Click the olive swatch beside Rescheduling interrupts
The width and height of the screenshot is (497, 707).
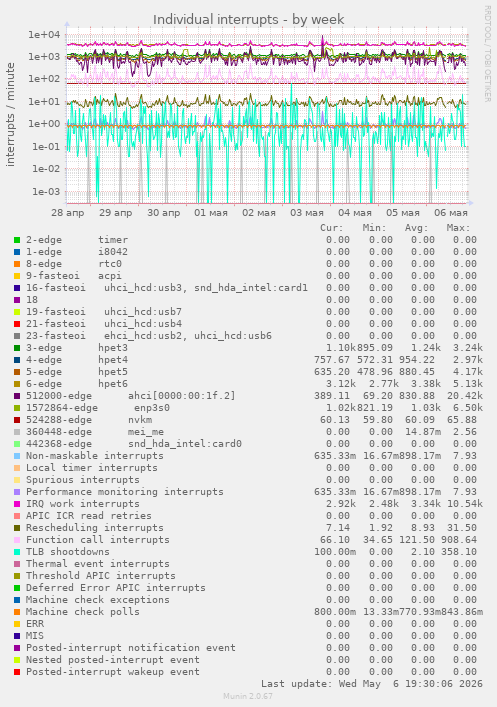17,528
